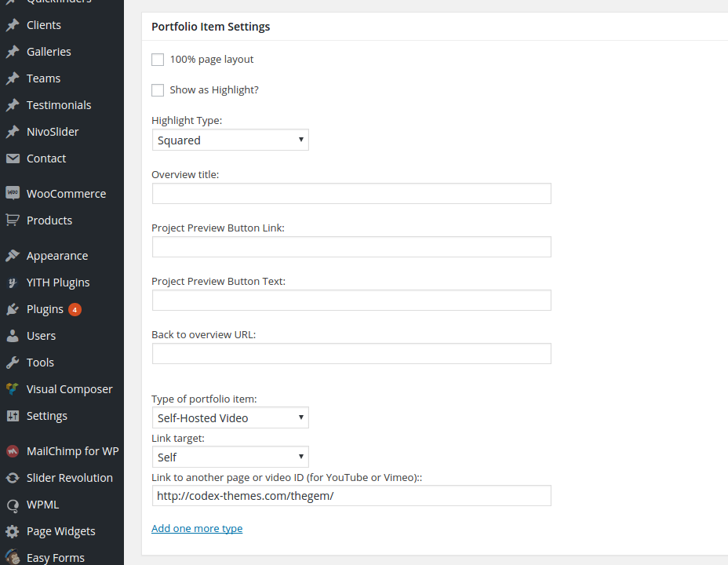This screenshot has height=565, width=728.
Task: Click the Plugins plug icon
Action: [x=13, y=309]
